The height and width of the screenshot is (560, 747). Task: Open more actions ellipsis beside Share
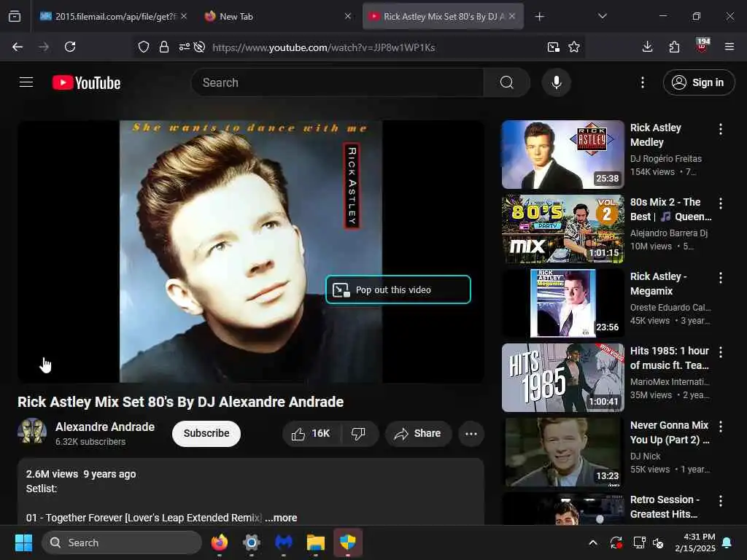[471, 433]
